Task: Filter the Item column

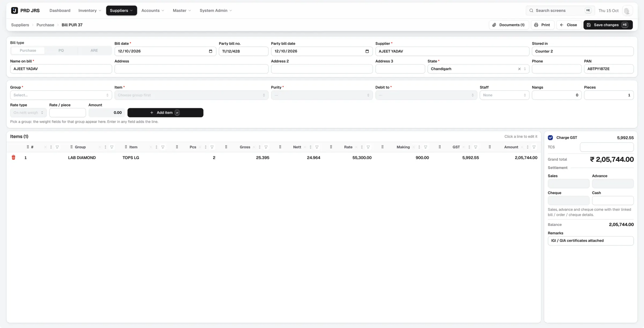Action: click(163, 147)
